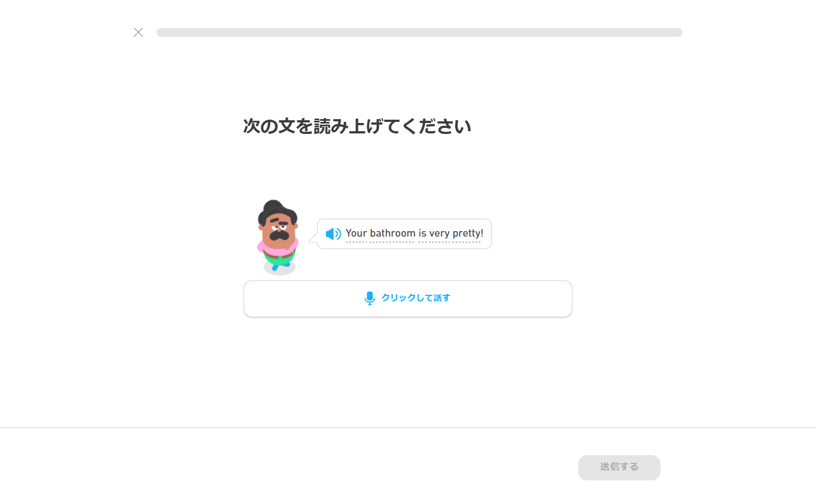
Task: Click the クリックして話す speak button
Action: click(408, 299)
